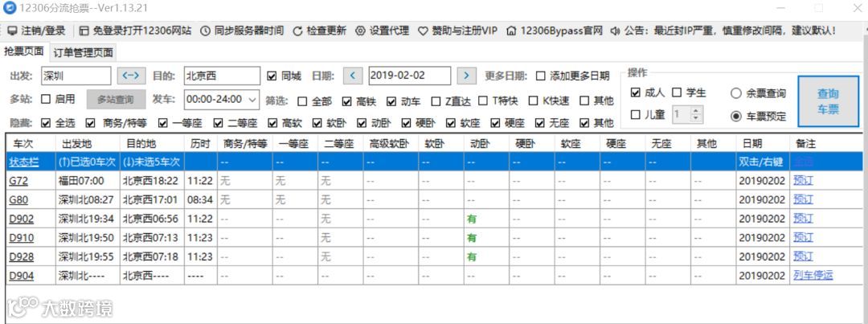
Task: Click the 目的 station input field
Action: [222, 76]
